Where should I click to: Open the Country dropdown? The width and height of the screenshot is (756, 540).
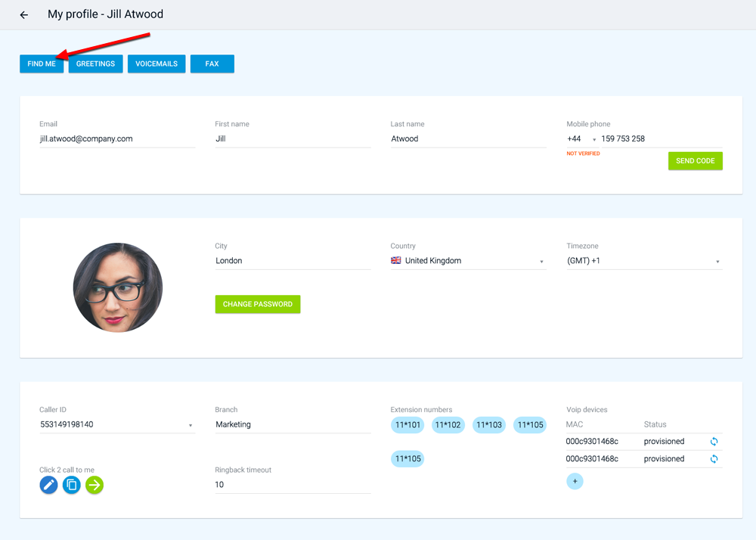[x=468, y=261]
